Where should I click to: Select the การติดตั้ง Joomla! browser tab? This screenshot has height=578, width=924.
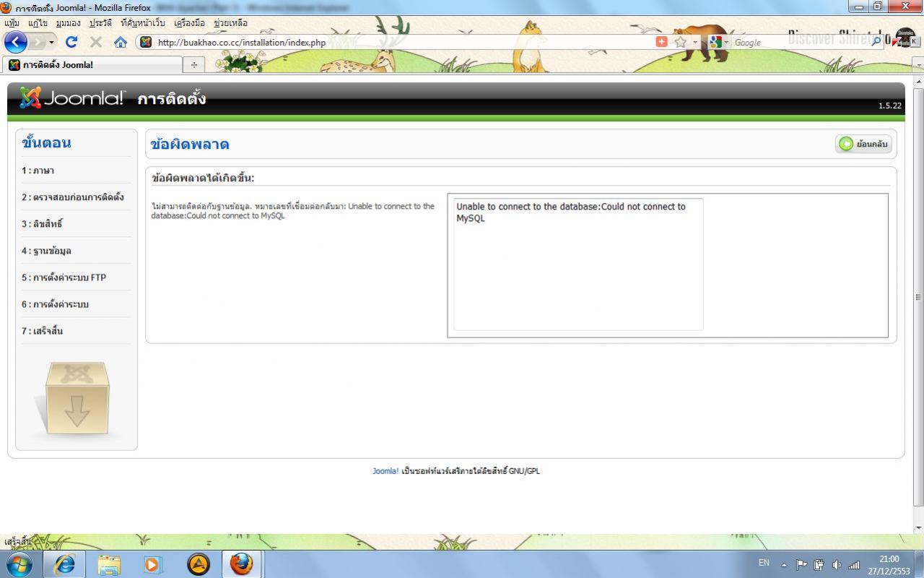(x=92, y=64)
